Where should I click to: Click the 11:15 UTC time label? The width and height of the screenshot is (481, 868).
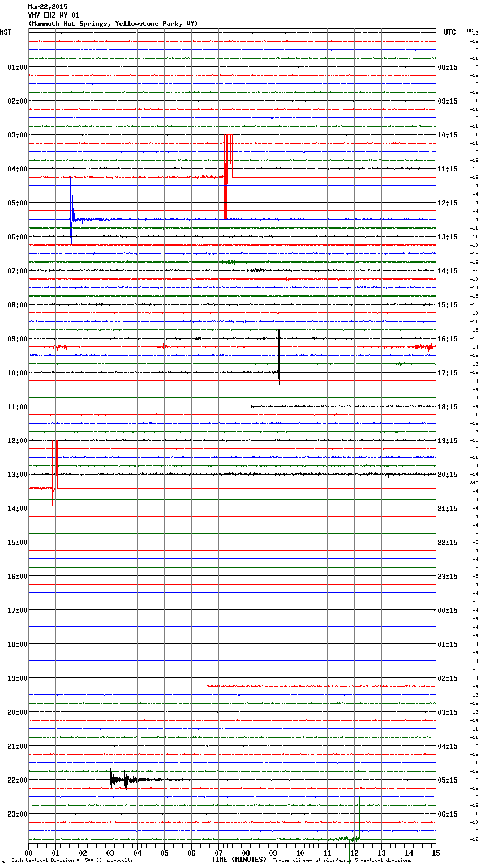coord(448,169)
